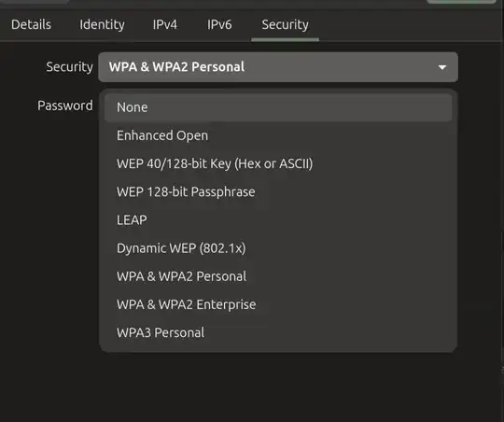Pick WPA3 Personal security type
Viewport: 504px width, 422px height.
pos(278,332)
